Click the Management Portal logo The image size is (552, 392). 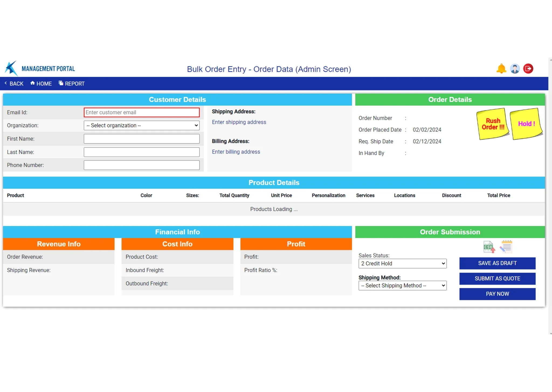click(40, 68)
